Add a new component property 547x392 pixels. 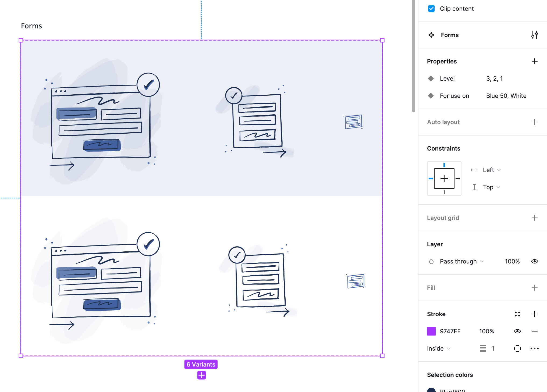pyautogui.click(x=534, y=61)
